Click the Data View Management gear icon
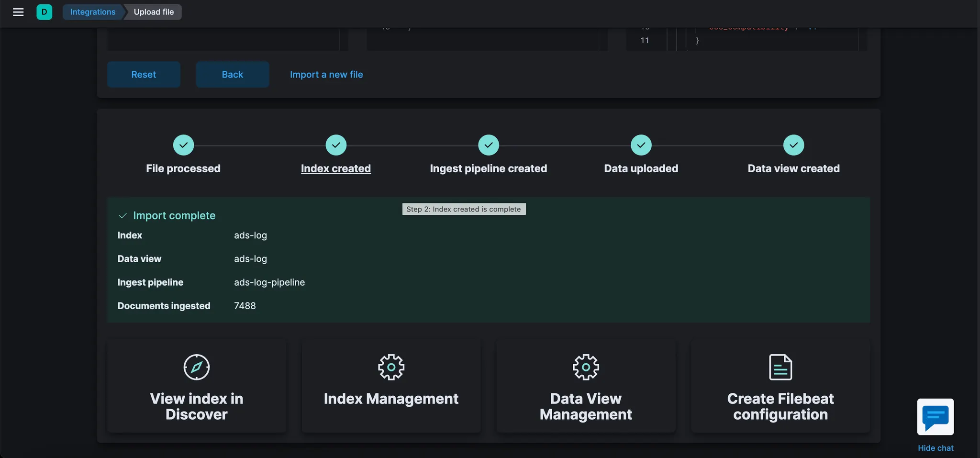The width and height of the screenshot is (980, 458). click(x=586, y=367)
